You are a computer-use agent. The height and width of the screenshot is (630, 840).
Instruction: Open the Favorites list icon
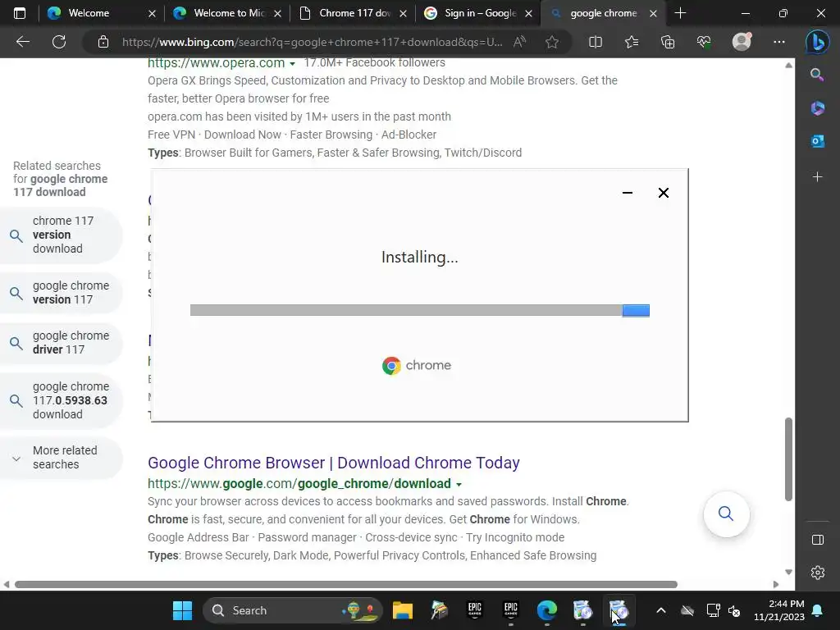tap(632, 42)
